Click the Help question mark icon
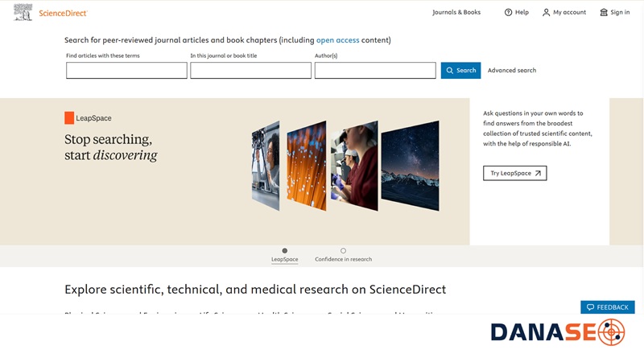644x362 pixels. pyautogui.click(x=508, y=12)
